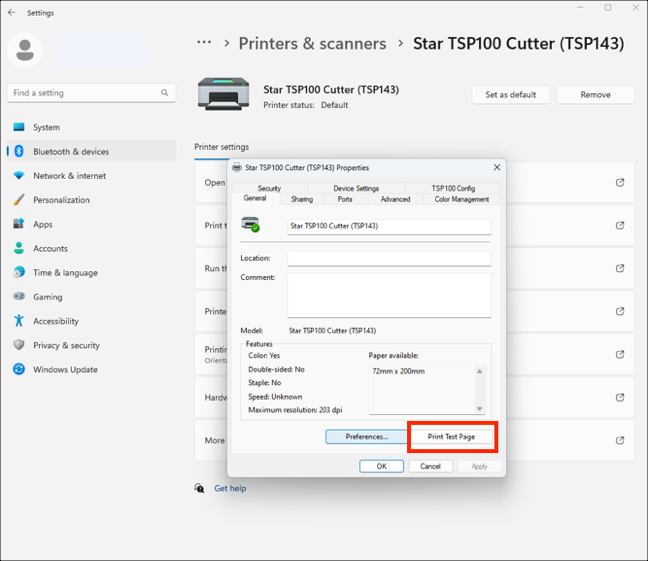Image resolution: width=648 pixels, height=561 pixels.
Task: Select the General tab
Action: pos(255,198)
